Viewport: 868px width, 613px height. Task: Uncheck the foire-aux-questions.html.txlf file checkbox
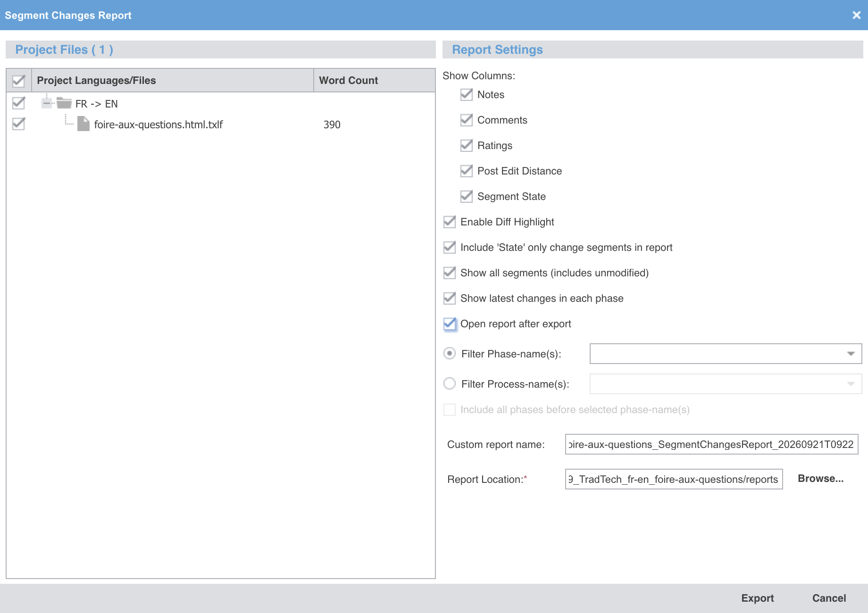[x=18, y=124]
